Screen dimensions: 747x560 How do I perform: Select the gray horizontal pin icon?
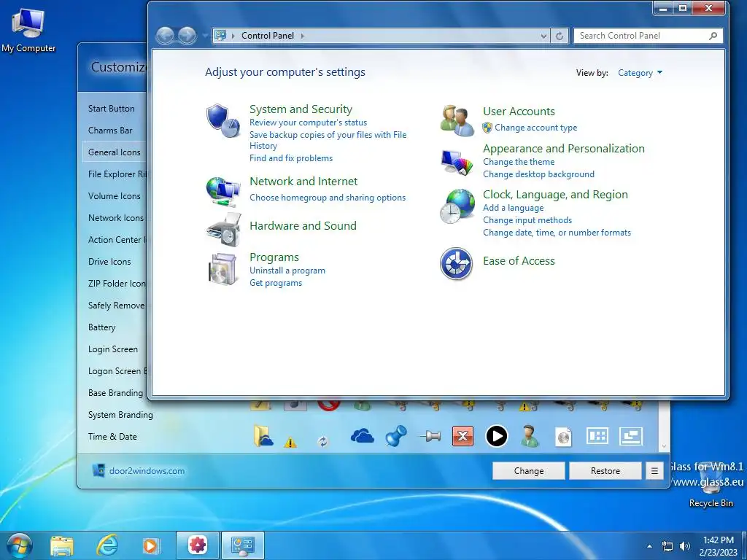click(430, 436)
